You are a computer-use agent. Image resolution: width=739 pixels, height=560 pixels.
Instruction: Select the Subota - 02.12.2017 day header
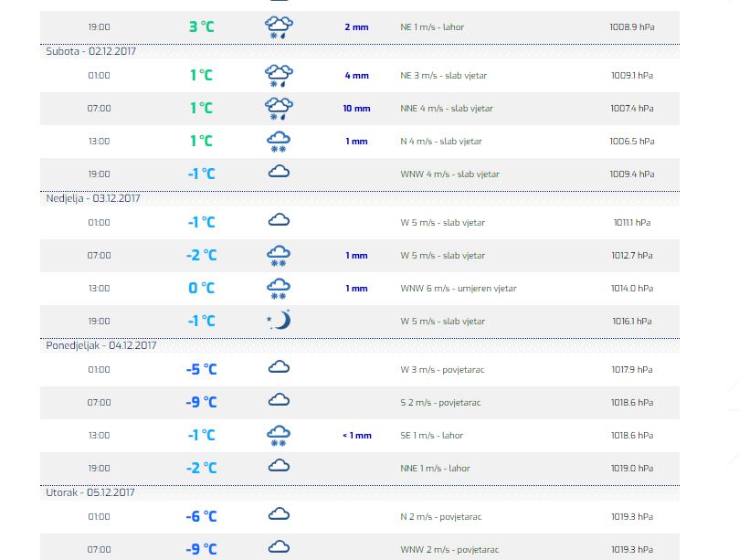pos(91,51)
